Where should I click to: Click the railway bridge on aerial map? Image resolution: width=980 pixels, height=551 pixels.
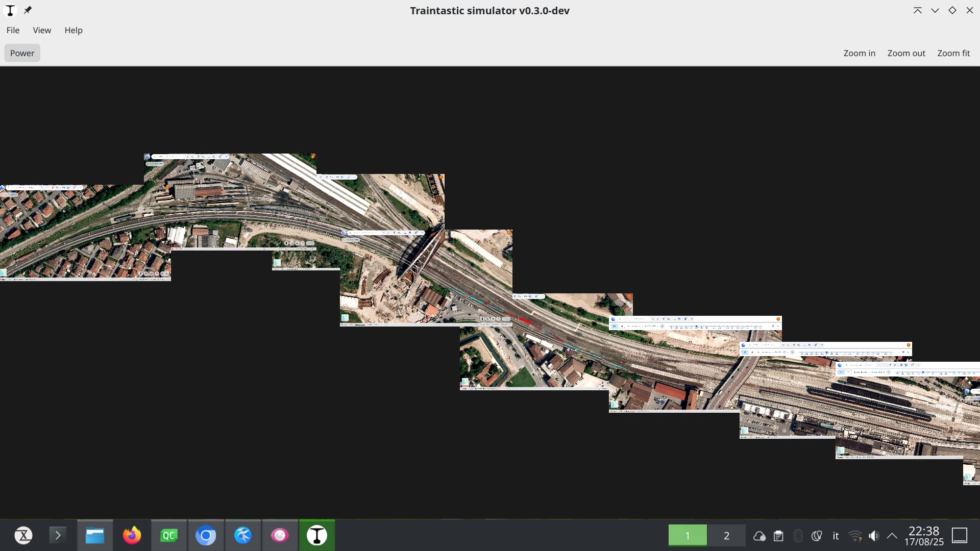click(423, 255)
